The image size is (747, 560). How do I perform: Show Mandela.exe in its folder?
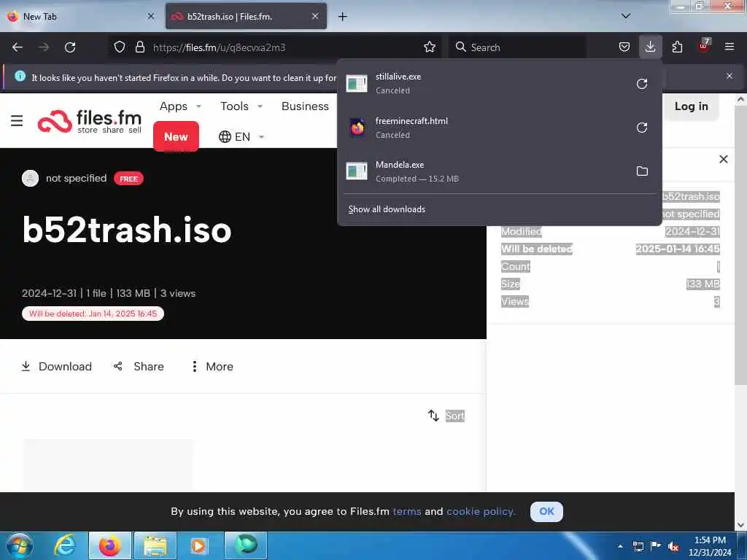point(642,171)
